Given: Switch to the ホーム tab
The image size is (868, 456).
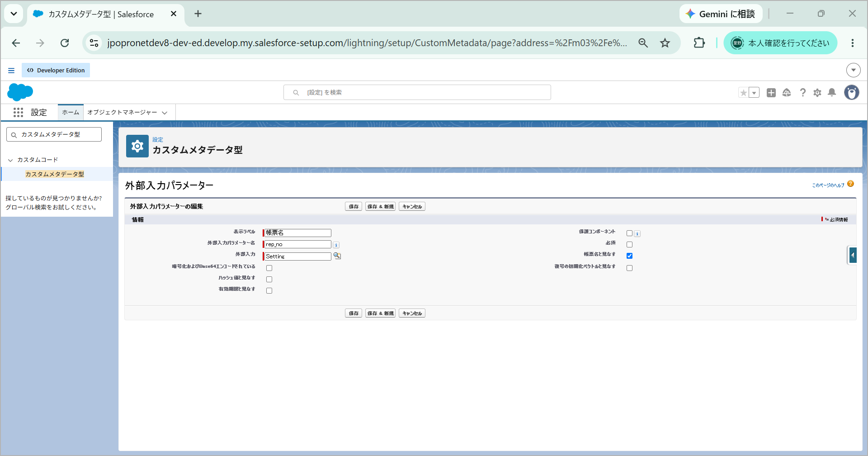Looking at the screenshot, I should point(71,112).
